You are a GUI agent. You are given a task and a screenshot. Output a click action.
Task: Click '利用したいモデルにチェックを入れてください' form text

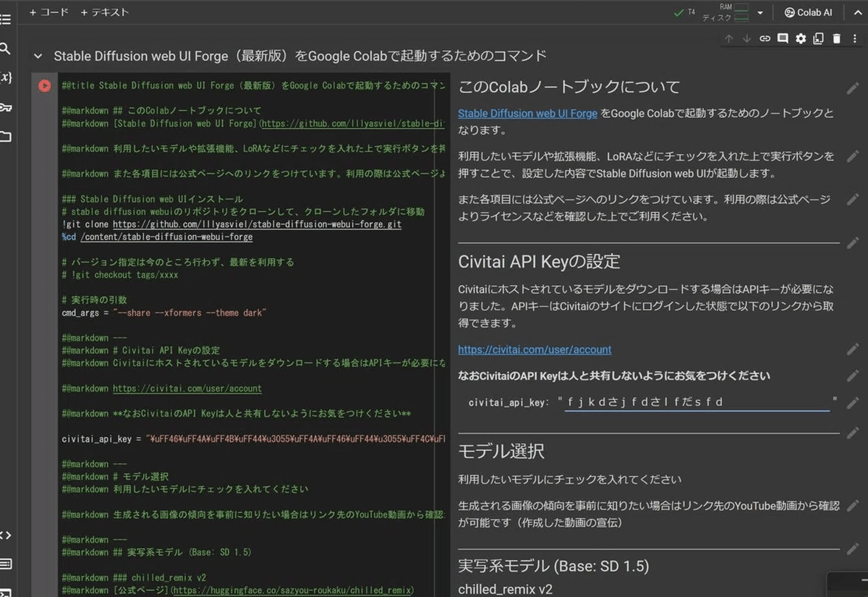[569, 479]
